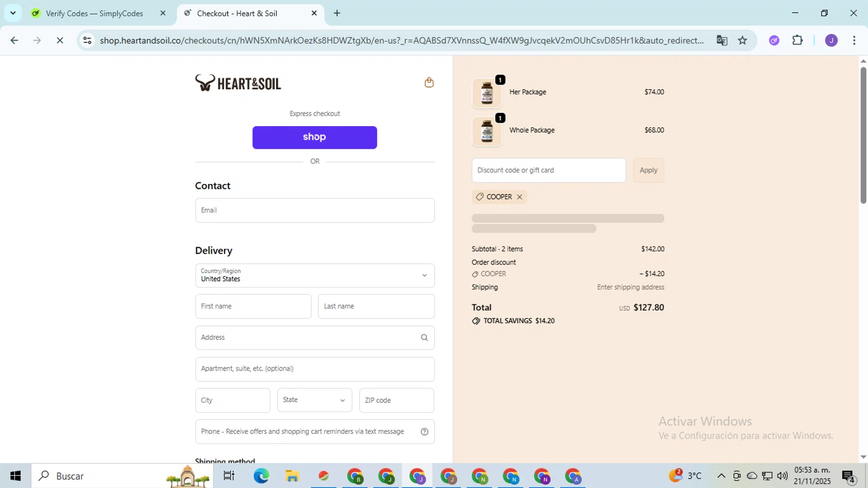Open the tab search dropdown arrow
This screenshot has height=488, width=868.
(13, 13)
